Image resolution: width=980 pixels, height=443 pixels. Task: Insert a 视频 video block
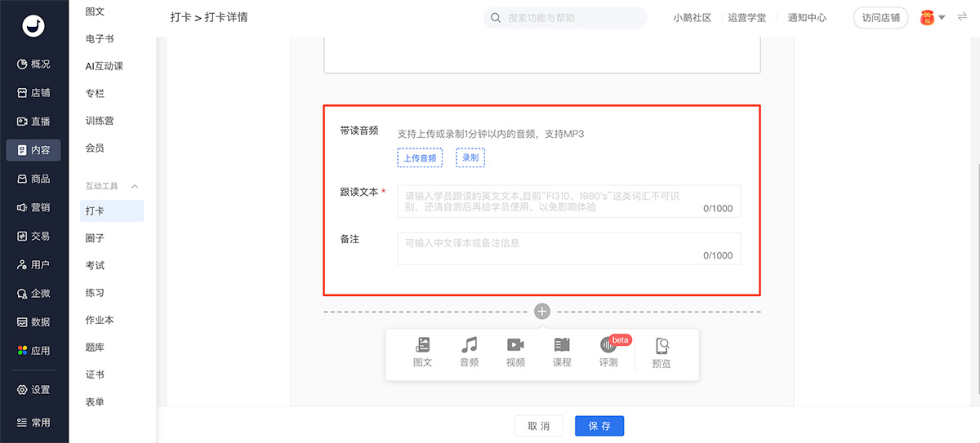click(515, 352)
